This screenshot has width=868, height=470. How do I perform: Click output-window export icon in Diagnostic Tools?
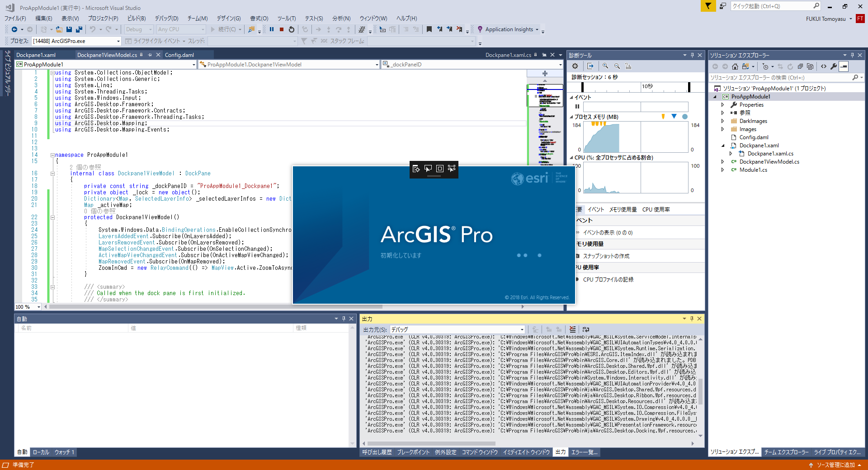[590, 66]
